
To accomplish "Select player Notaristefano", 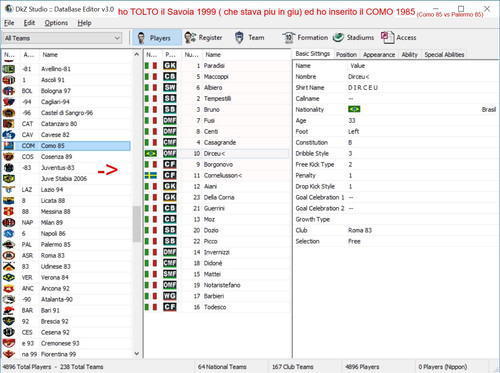I will tap(217, 285).
